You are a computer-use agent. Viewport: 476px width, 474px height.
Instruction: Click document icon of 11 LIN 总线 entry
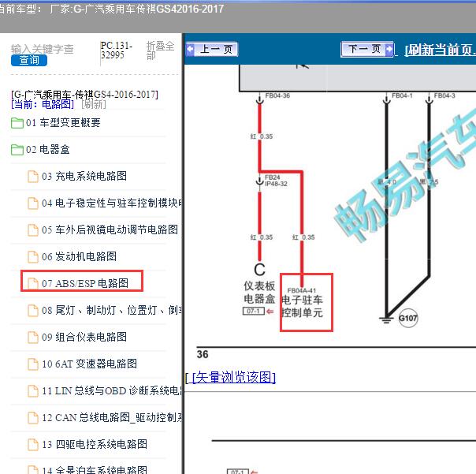(x=33, y=391)
